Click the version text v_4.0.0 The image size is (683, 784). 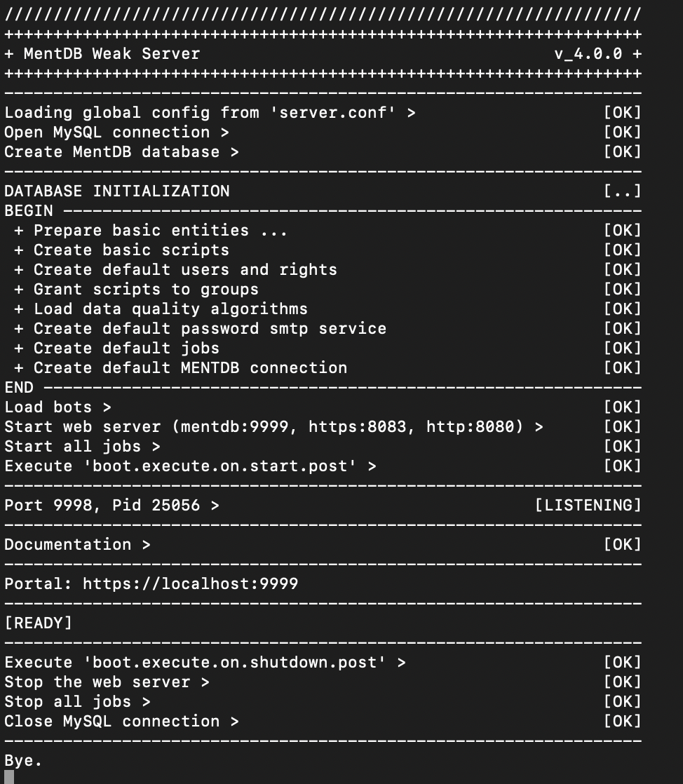pyautogui.click(x=588, y=54)
